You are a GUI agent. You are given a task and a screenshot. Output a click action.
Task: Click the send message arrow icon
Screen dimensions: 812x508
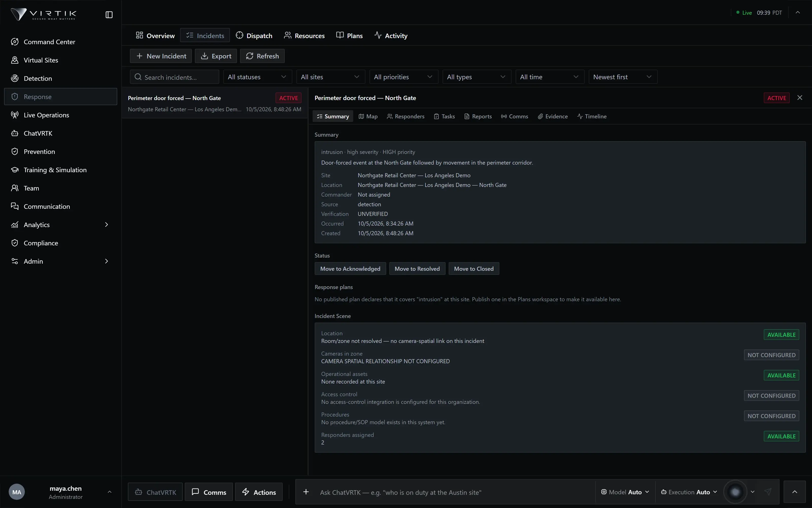pyautogui.click(x=768, y=492)
